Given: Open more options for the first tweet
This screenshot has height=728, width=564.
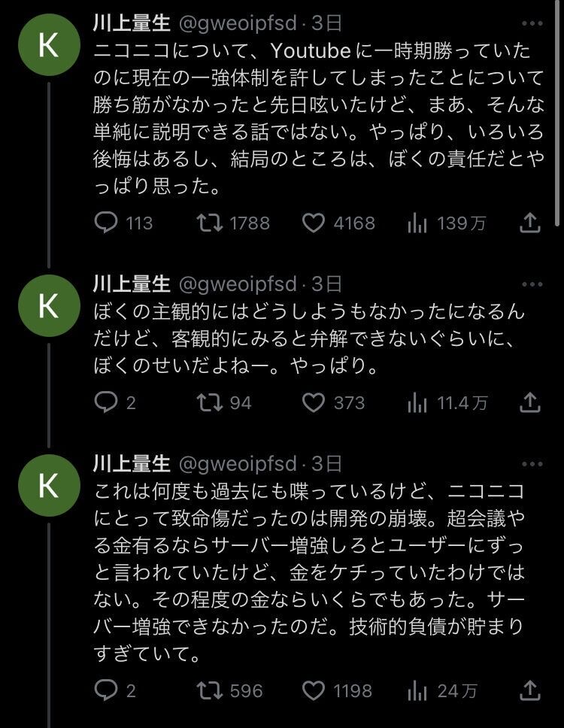Looking at the screenshot, I should [x=532, y=25].
